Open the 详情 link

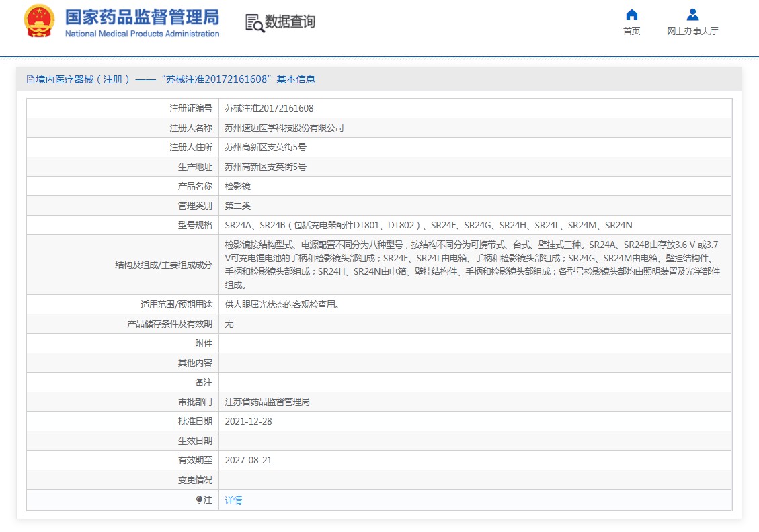coord(233,500)
